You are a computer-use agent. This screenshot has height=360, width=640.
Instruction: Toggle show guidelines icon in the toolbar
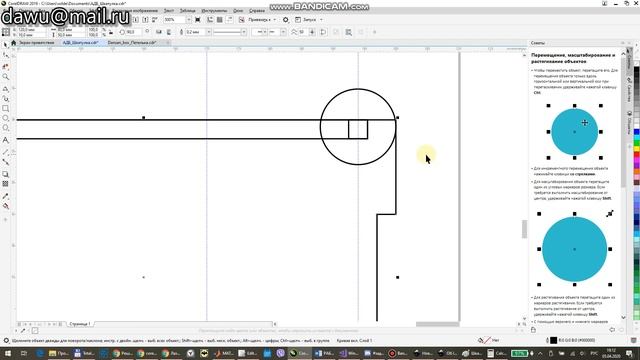click(229, 20)
